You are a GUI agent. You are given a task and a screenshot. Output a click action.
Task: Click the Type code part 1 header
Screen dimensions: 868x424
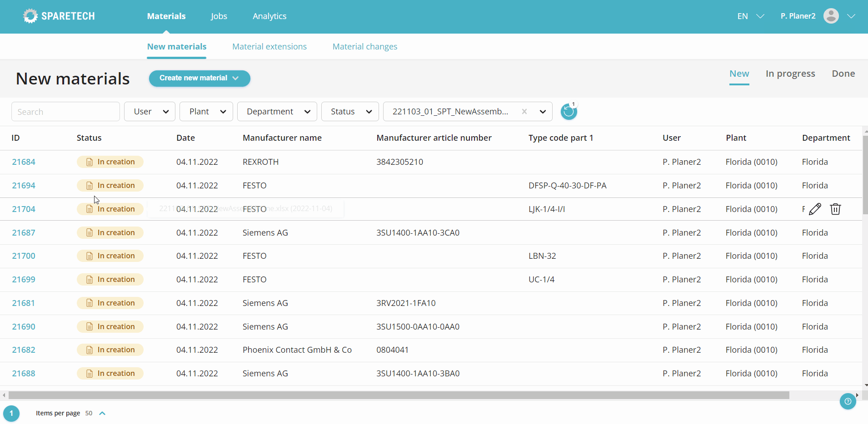pyautogui.click(x=561, y=138)
